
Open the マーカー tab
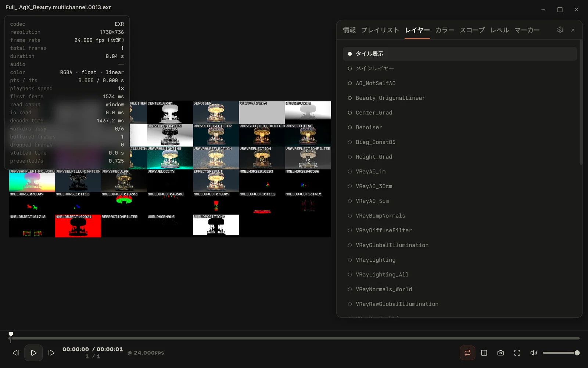(x=527, y=30)
